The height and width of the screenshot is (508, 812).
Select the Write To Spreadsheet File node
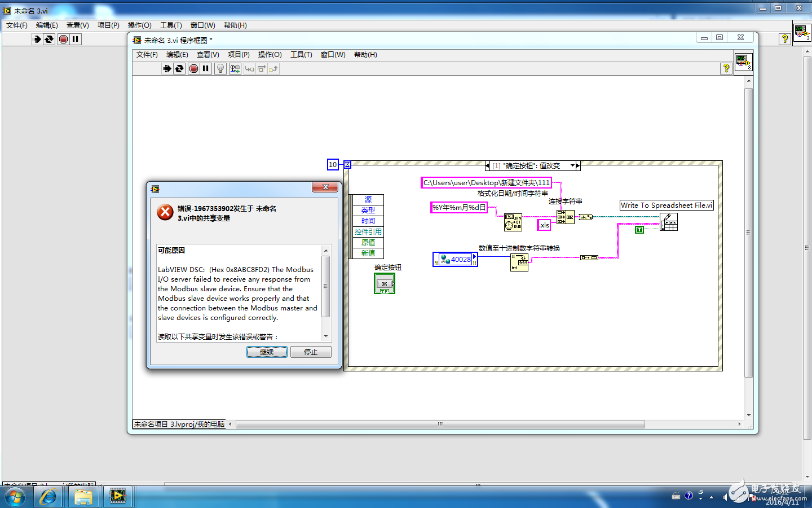[669, 222]
